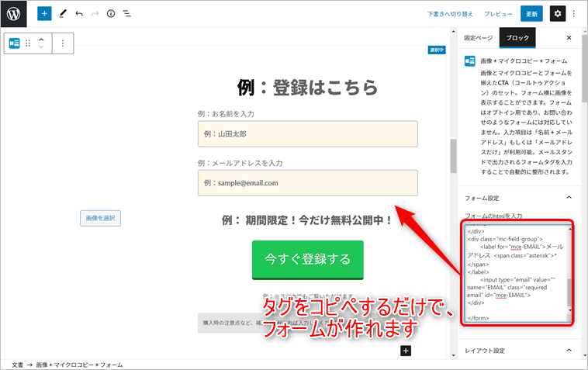Select the ブロック tab
This screenshot has height=370, width=588.
point(517,37)
